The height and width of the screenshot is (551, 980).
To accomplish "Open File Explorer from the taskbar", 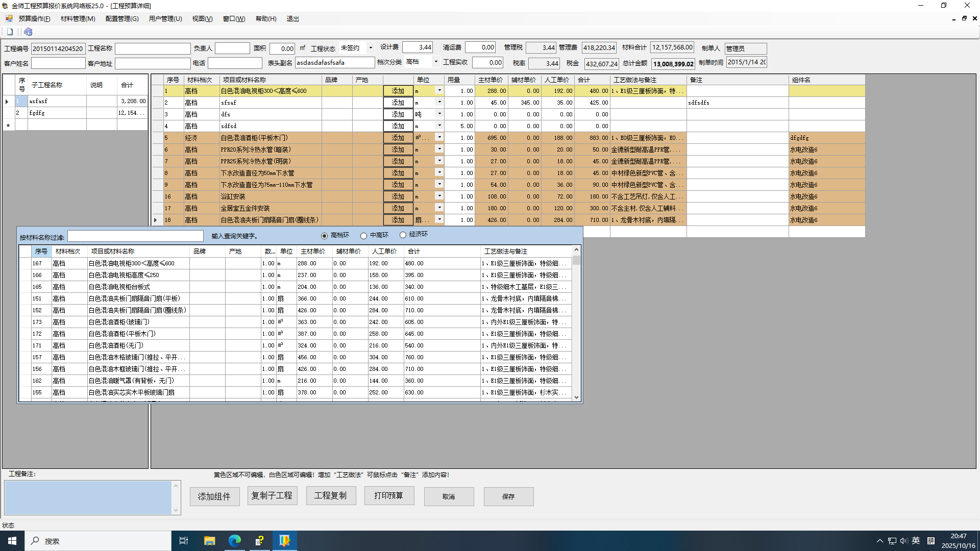I will [x=209, y=541].
